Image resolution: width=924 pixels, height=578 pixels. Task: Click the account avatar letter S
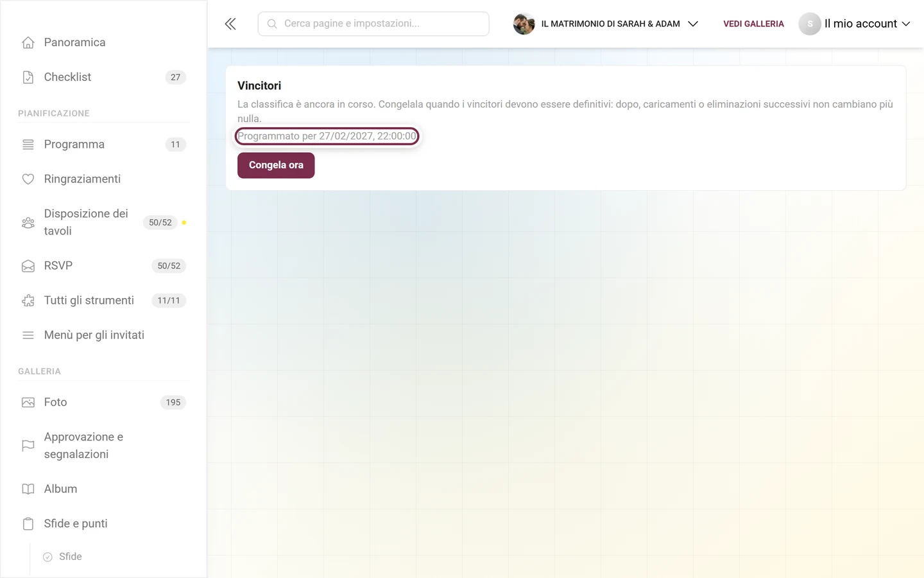pos(810,24)
